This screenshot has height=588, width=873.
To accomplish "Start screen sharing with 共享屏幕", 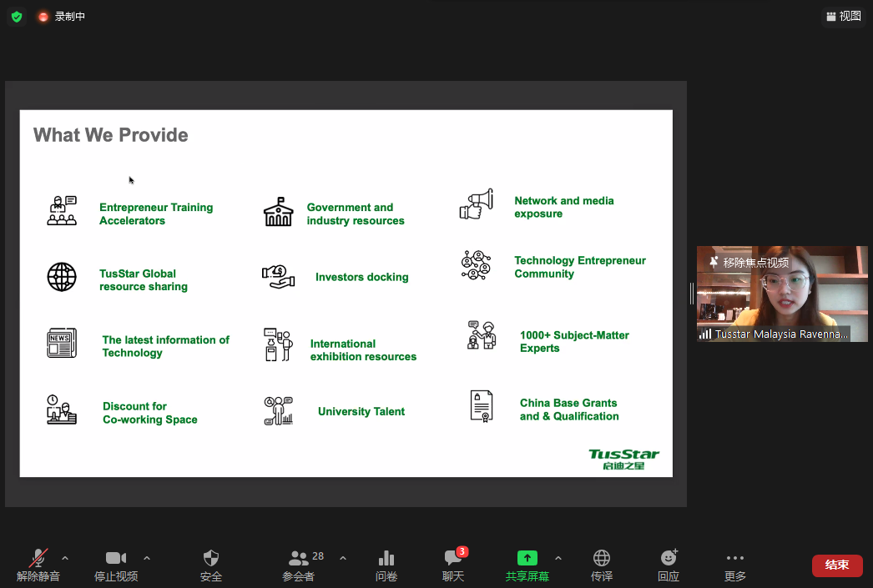I will tap(527, 565).
